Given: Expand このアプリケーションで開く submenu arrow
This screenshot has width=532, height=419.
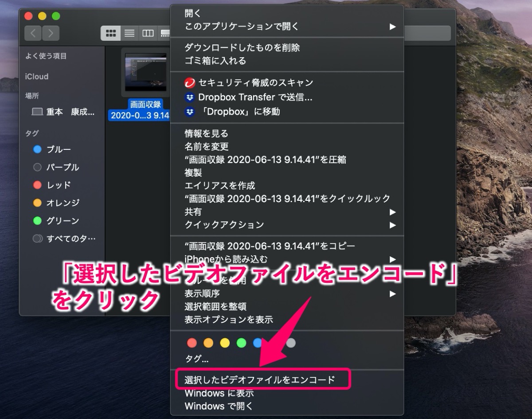Looking at the screenshot, I should click(392, 27).
